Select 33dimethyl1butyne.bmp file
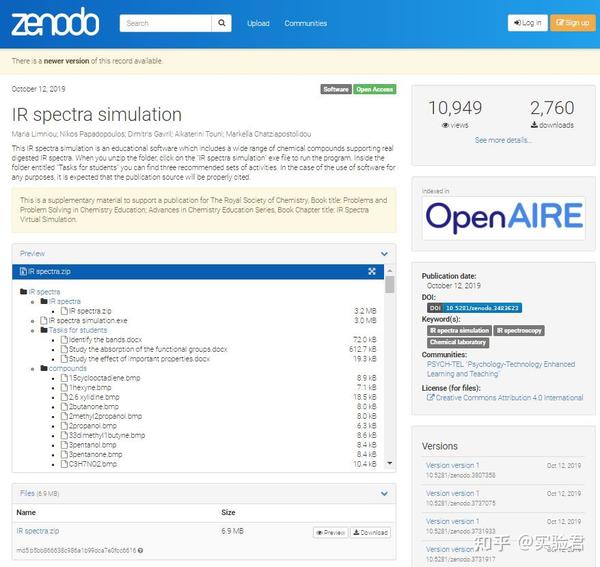Screen dimensions: 600x567 coord(107,435)
